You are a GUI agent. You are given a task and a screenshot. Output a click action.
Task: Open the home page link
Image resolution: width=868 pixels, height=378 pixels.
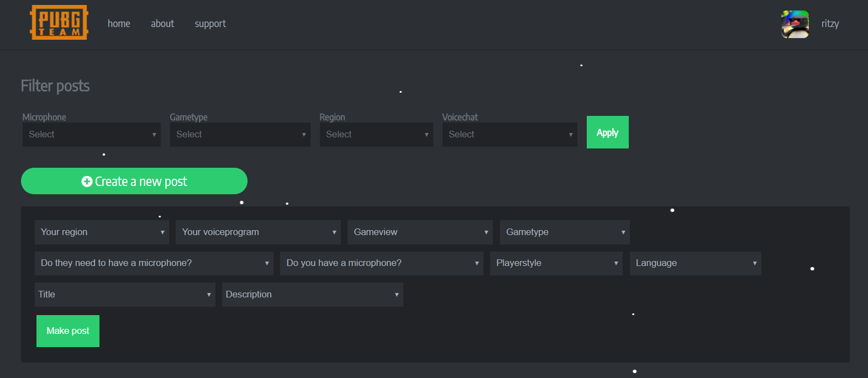(x=119, y=24)
